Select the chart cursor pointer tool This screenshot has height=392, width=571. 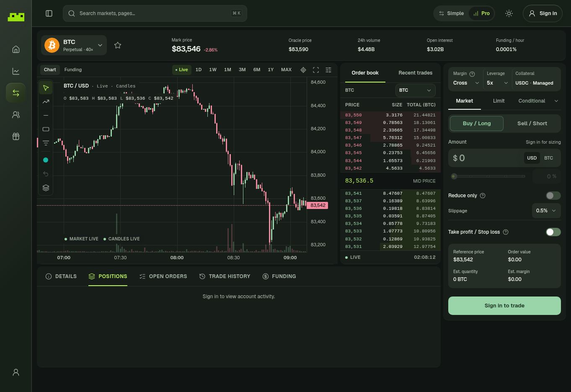tap(46, 88)
